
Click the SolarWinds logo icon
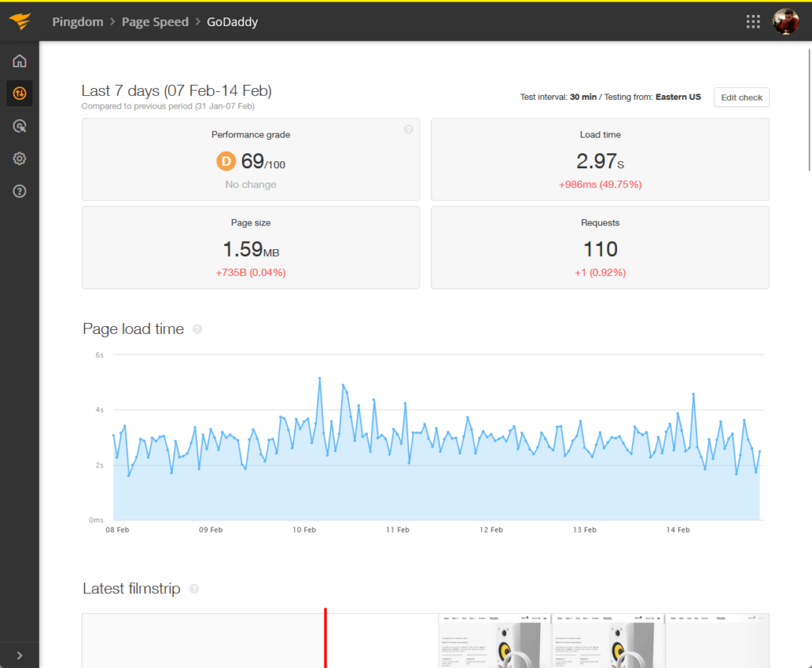20,21
